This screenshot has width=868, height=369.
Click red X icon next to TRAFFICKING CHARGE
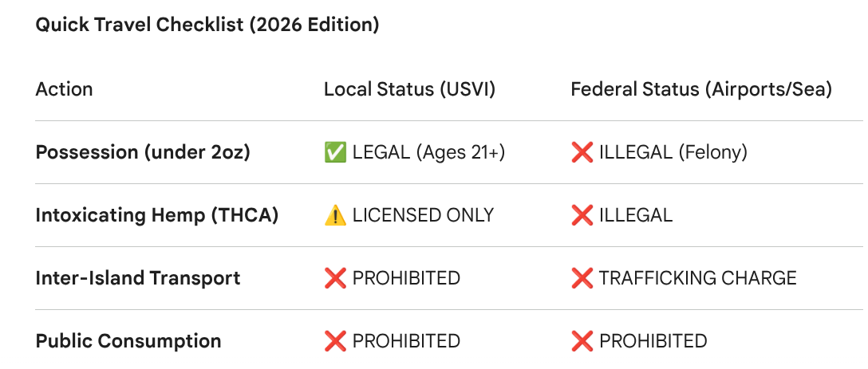[x=582, y=277]
